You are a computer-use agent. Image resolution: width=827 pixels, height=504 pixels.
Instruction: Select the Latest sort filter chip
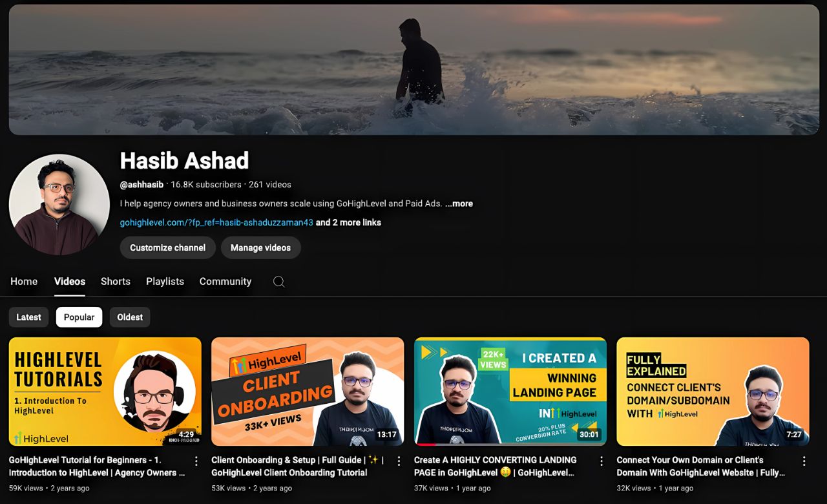28,317
